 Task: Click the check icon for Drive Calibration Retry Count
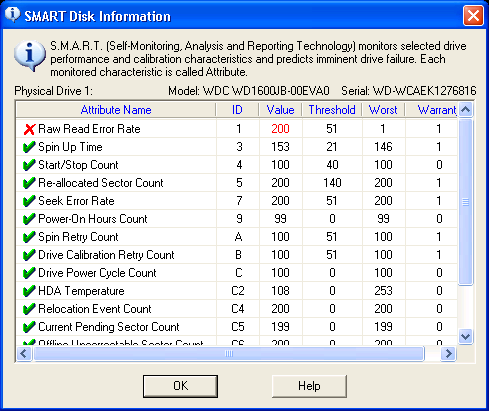[x=29, y=255]
